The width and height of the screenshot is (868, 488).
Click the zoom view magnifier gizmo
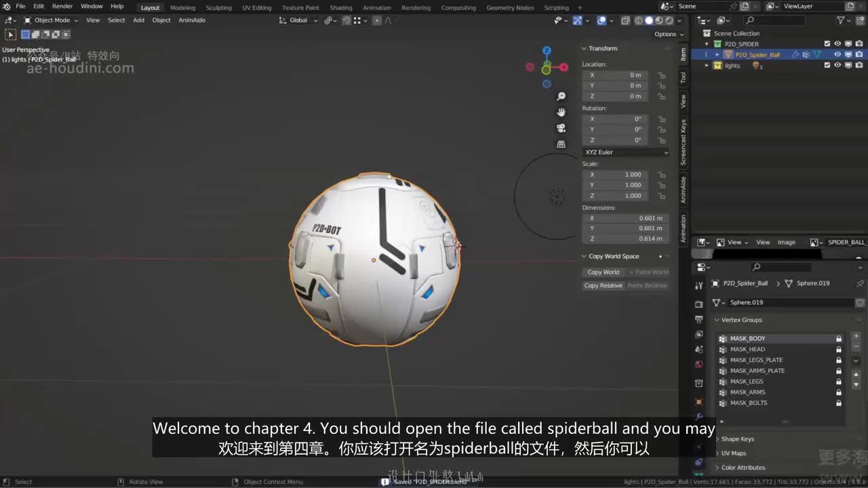click(561, 96)
